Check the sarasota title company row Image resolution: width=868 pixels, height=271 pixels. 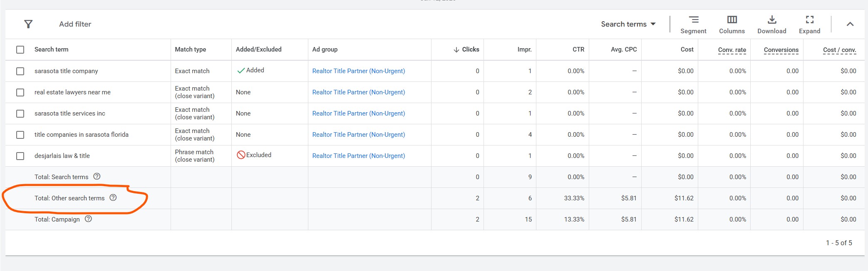20,71
